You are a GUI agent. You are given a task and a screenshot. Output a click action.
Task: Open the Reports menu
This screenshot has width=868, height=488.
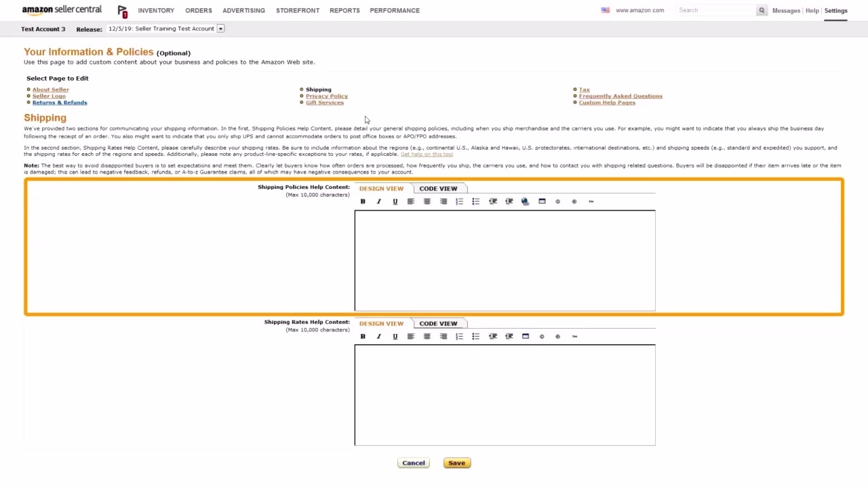[x=344, y=10]
